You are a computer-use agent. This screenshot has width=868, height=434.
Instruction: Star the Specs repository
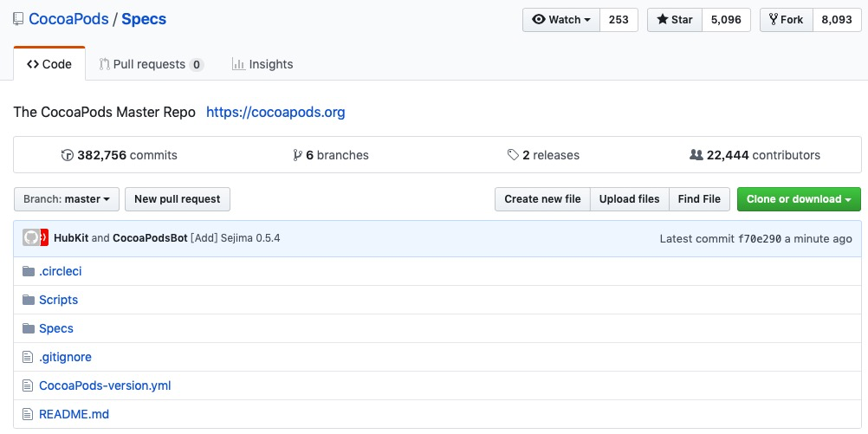coord(675,20)
